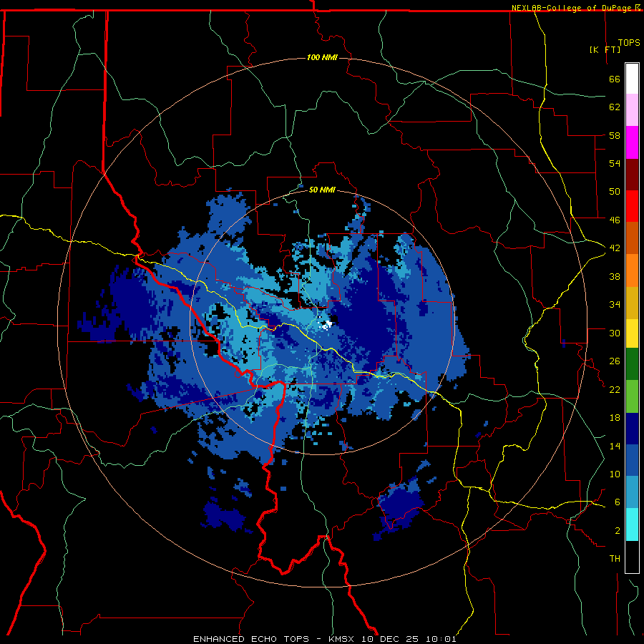Screen dimensions: 644x644
Task: Click the magenta legend swatch
Action: [632, 142]
